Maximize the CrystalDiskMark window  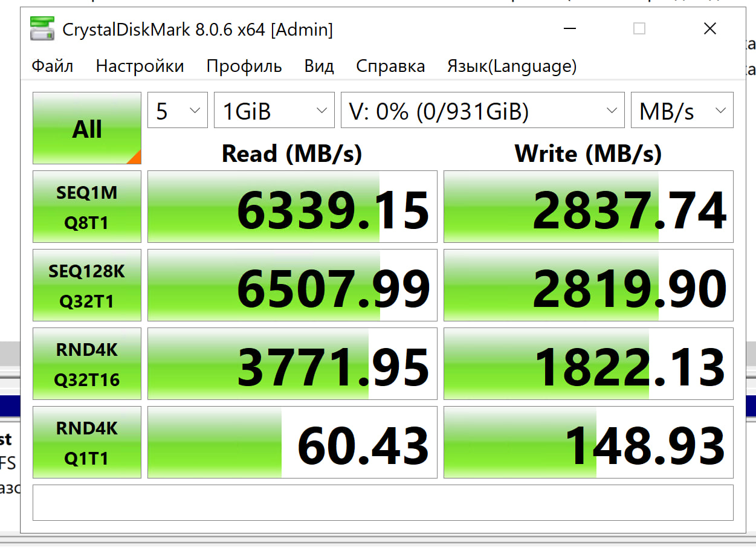[x=639, y=28]
